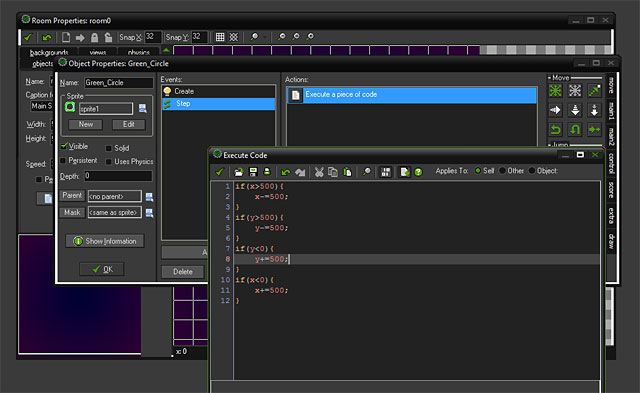The height and width of the screenshot is (393, 640).
Task: Select Reverse Horizontal green arrow action
Action: coord(555,129)
